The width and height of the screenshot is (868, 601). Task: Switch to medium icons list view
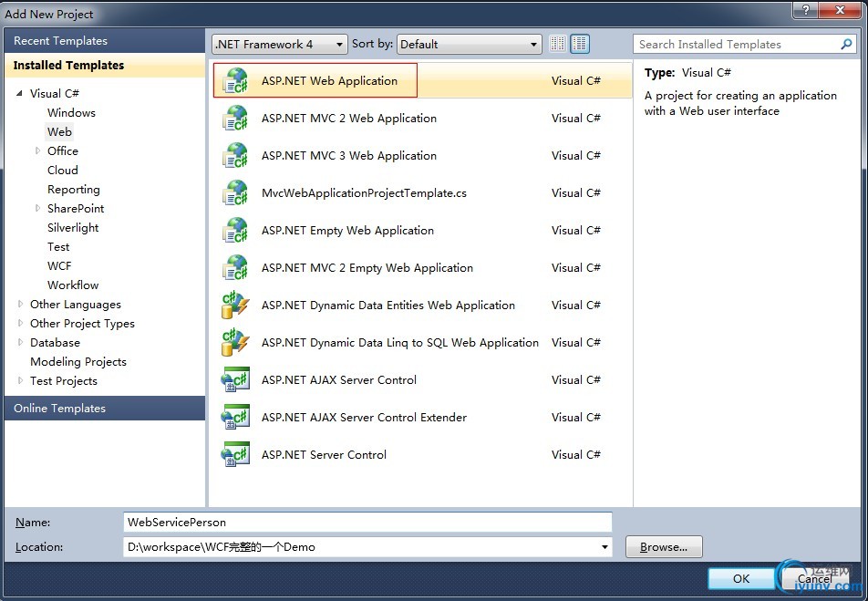(580, 44)
